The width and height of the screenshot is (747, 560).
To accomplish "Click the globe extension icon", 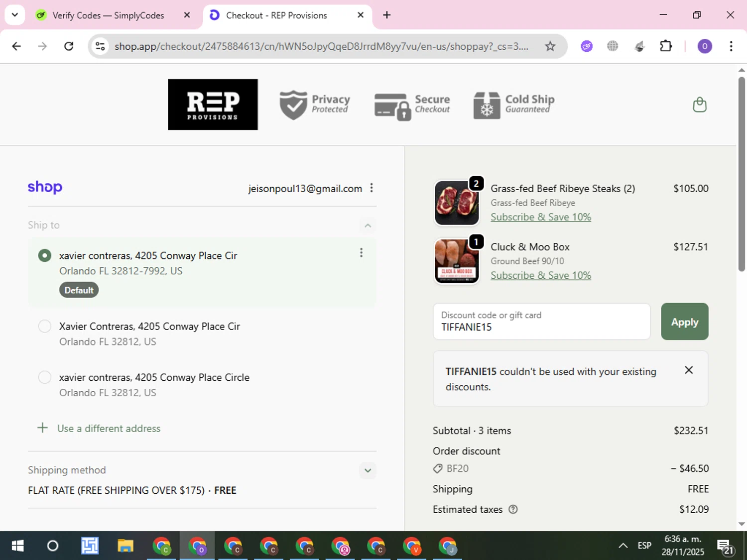I will pyautogui.click(x=613, y=46).
